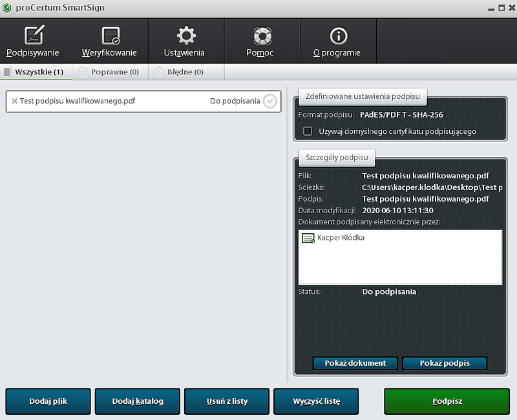Open the Pomoc lifebuoy help
Viewport: 517px width, 420px height.
pos(262,41)
